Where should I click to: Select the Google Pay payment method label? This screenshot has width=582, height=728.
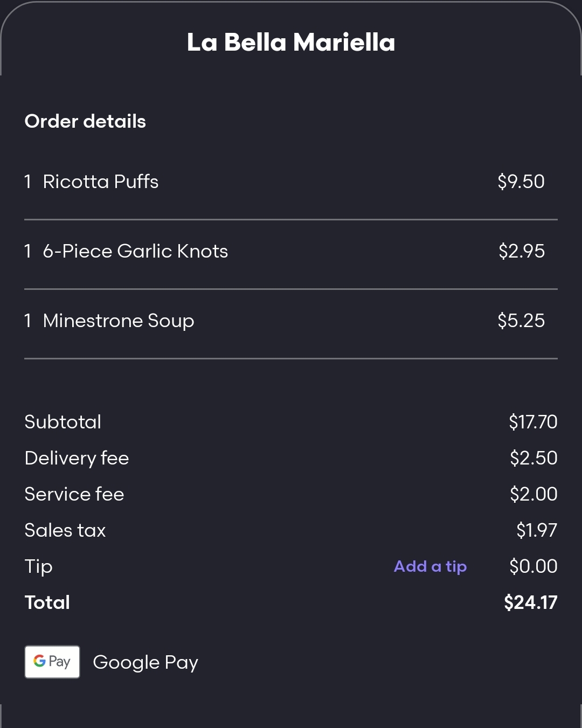(145, 662)
